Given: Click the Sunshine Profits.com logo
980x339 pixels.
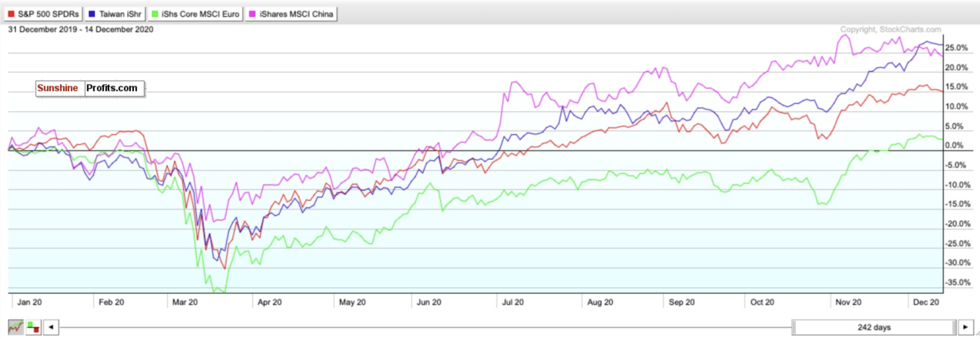Looking at the screenshot, I should click(x=90, y=89).
